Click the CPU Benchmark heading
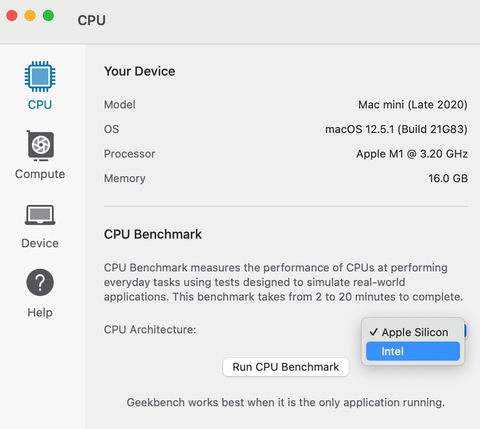This screenshot has width=480, height=429. coord(153,234)
